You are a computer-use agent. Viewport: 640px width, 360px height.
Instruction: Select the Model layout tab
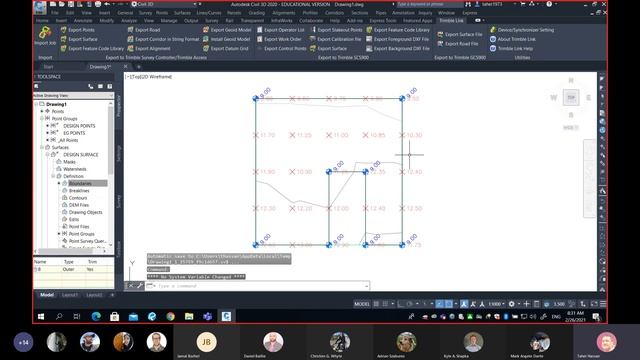47,295
